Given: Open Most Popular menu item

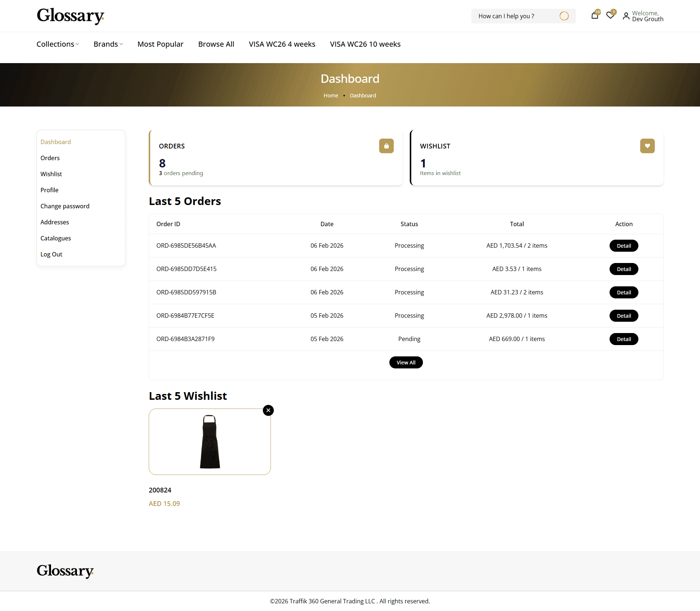Looking at the screenshot, I should coord(160,44).
